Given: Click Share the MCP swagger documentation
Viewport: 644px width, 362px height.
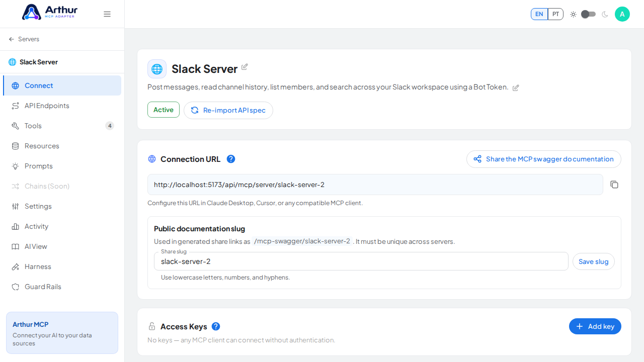Looking at the screenshot, I should (544, 159).
